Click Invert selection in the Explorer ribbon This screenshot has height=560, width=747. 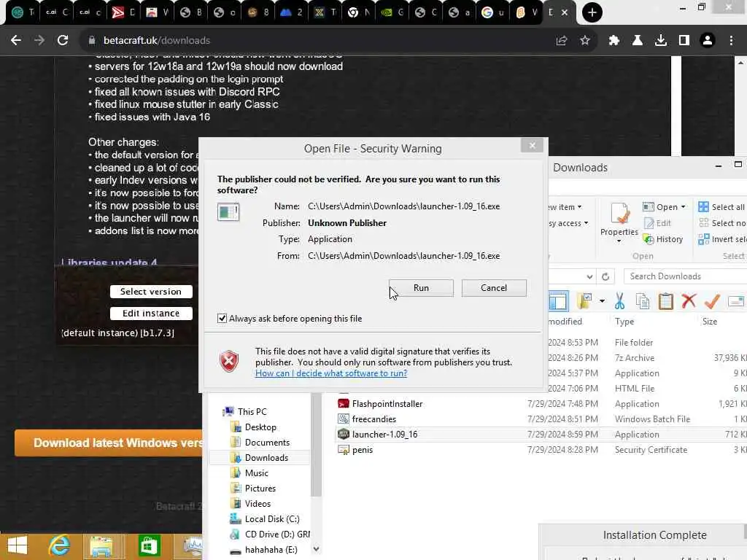pyautogui.click(x=721, y=239)
